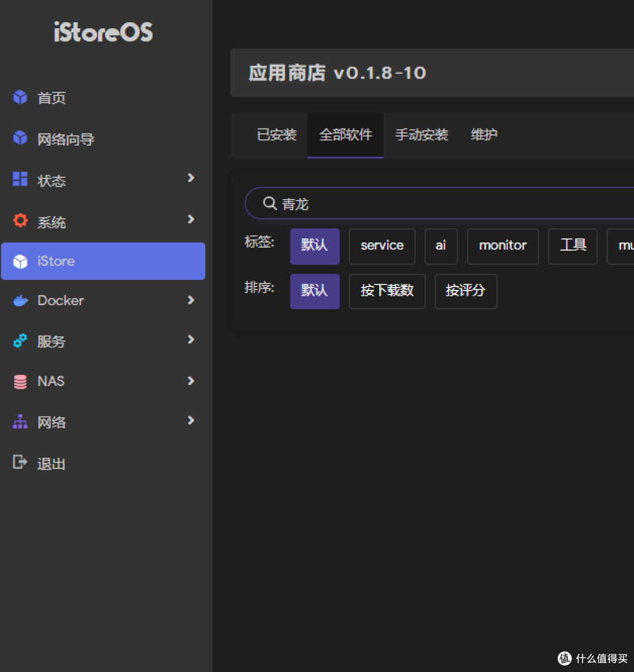The image size is (634, 672).
Task: Open the 状态 sidebar menu
Action: click(x=103, y=180)
